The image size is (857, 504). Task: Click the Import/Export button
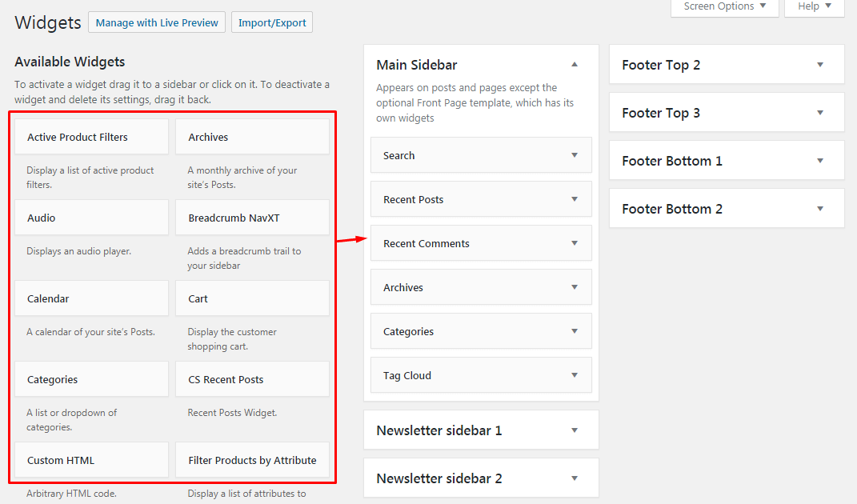[272, 22]
